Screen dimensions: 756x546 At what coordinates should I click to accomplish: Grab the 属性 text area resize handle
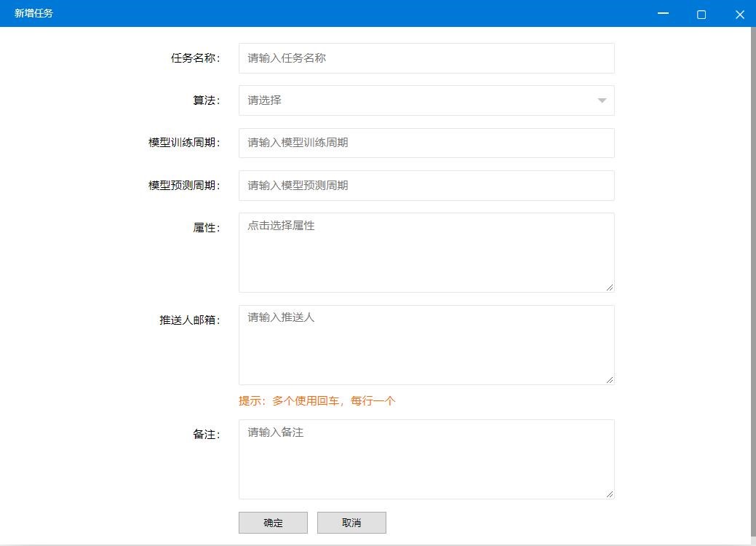point(610,288)
